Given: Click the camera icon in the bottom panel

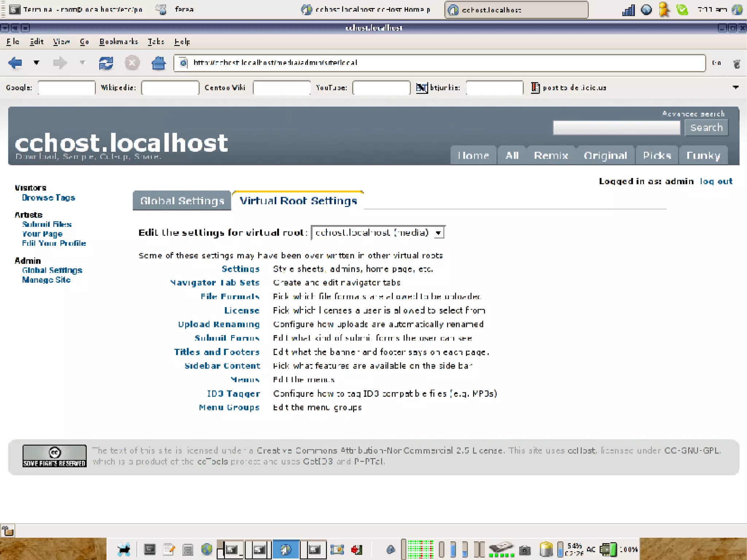Looking at the screenshot, I should pyautogui.click(x=525, y=549).
